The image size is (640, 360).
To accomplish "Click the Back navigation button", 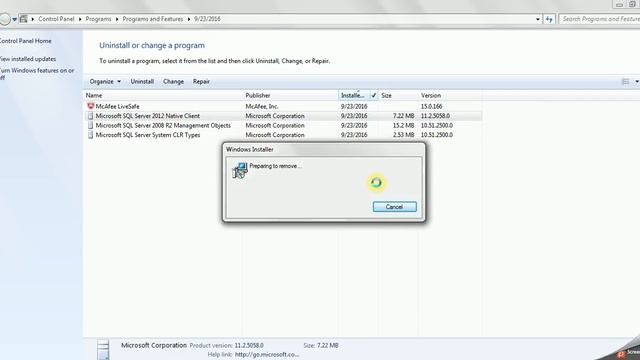I will pos(4,19).
